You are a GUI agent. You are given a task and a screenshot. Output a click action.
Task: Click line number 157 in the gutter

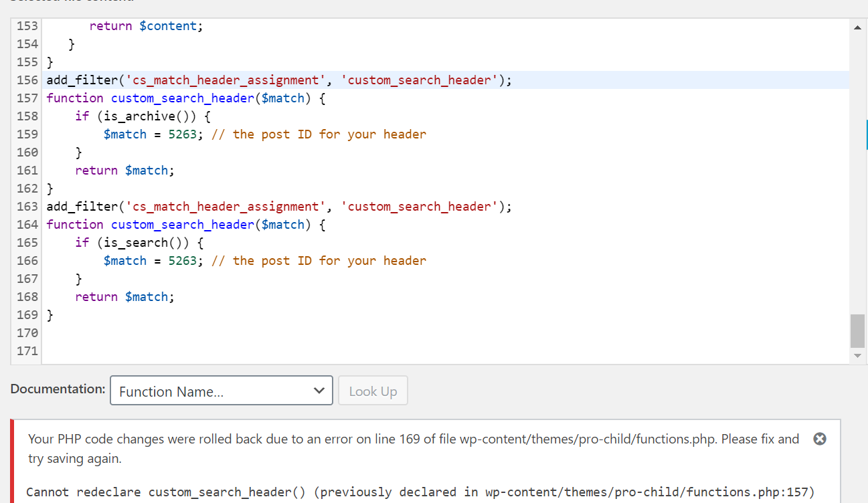[x=27, y=98]
